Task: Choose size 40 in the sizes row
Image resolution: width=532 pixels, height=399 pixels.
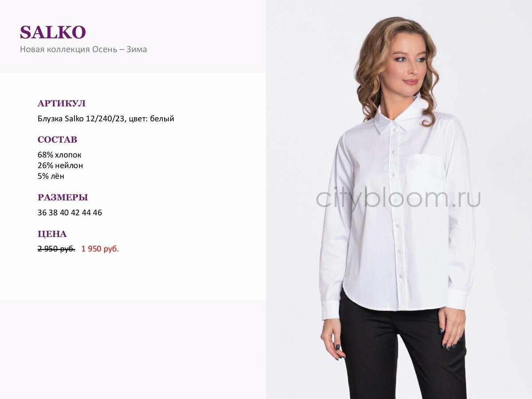Action: pyautogui.click(x=64, y=213)
